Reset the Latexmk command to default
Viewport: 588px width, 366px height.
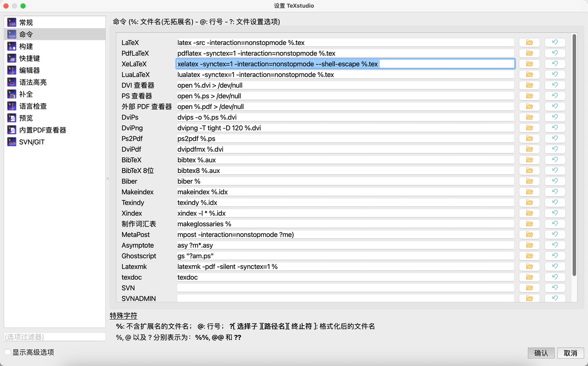[x=555, y=266]
